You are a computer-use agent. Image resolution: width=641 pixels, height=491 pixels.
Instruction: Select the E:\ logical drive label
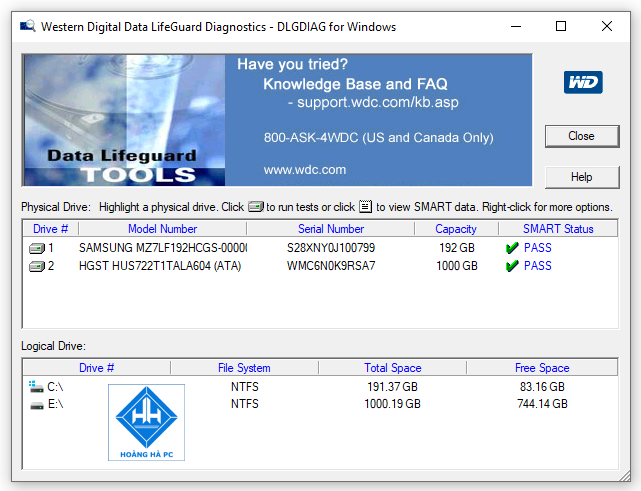[55, 404]
